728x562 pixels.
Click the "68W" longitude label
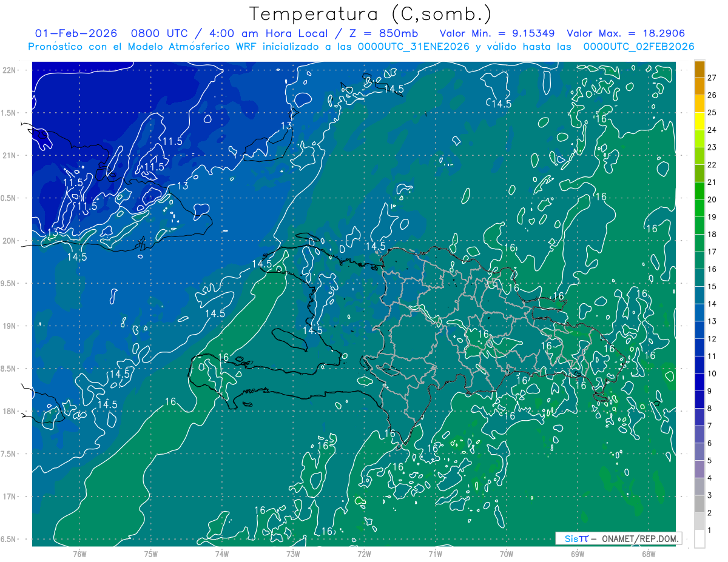point(649,554)
